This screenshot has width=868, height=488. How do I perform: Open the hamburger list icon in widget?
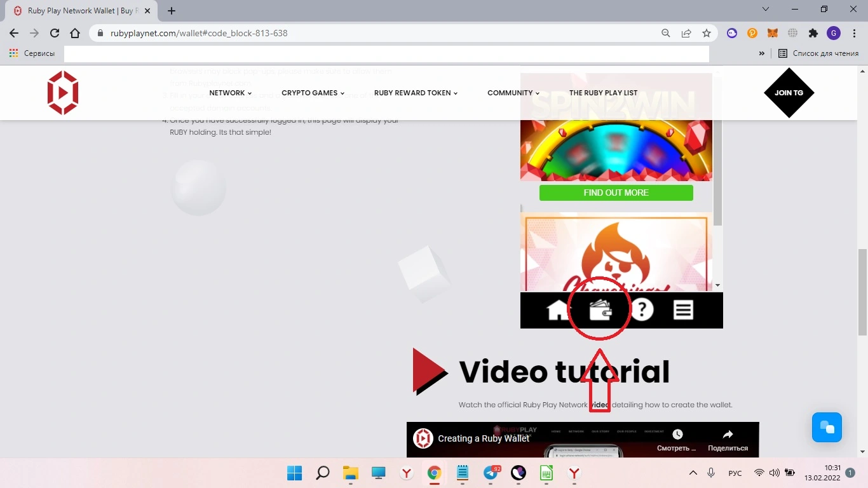683,310
